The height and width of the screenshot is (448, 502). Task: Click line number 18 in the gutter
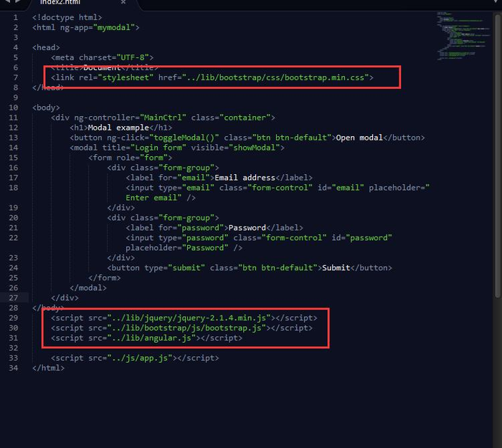pos(14,188)
